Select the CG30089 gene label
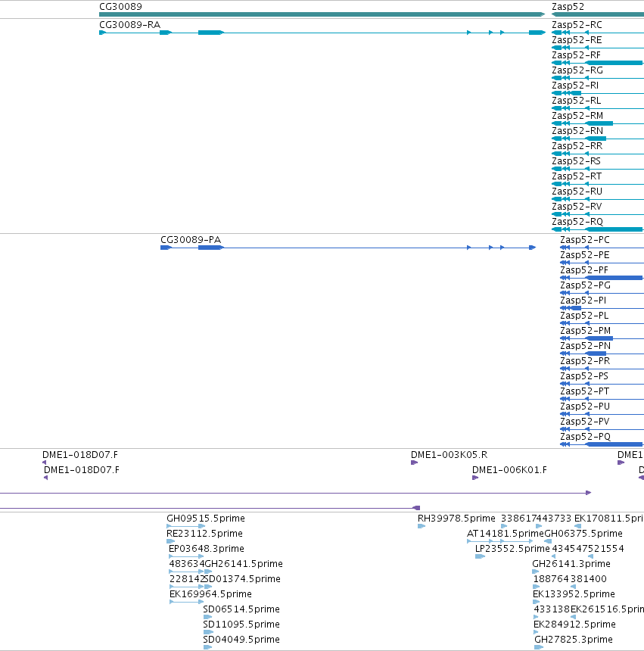 (x=120, y=7)
